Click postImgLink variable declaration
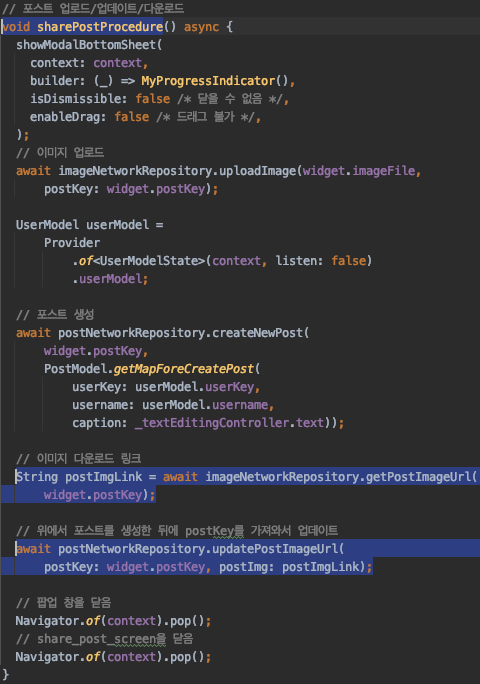This screenshot has height=684, width=480. tap(103, 477)
